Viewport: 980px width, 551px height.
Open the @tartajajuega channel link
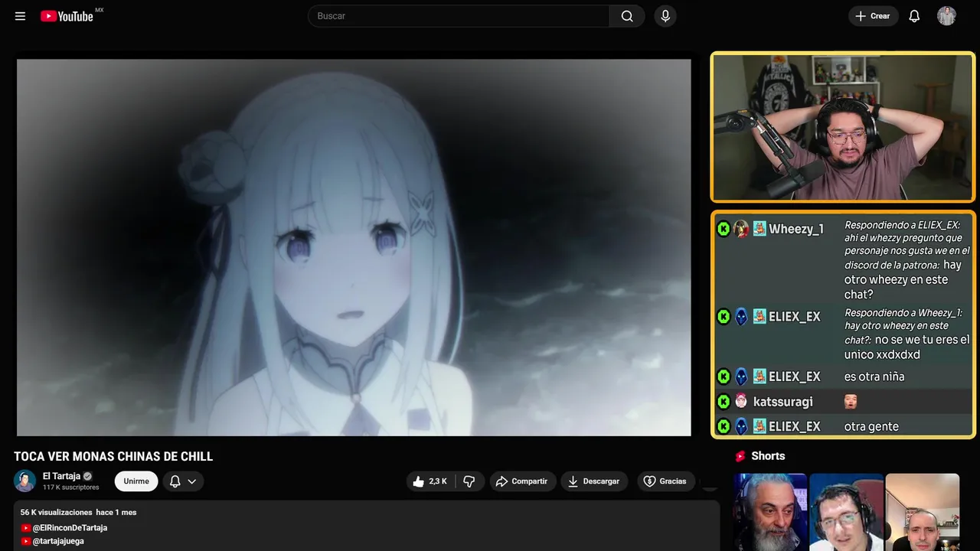58,541
